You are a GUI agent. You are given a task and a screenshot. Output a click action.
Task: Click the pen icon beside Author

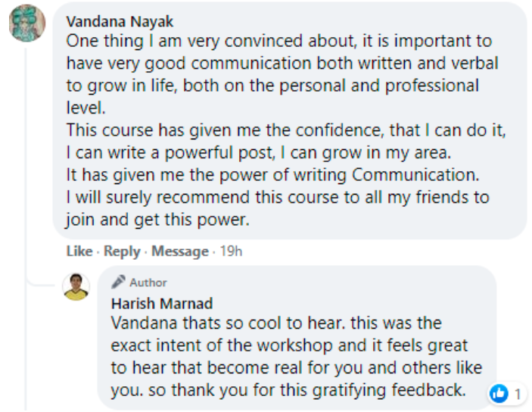[118, 282]
